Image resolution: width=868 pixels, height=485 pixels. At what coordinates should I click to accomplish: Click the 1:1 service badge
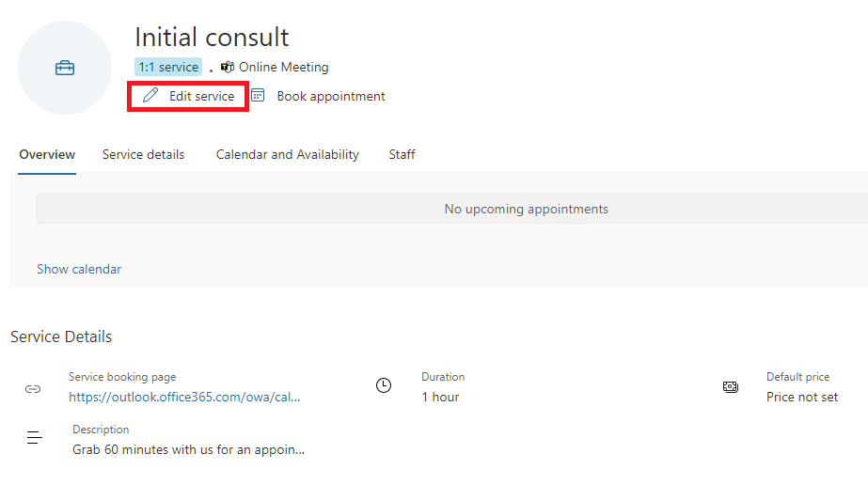point(168,67)
